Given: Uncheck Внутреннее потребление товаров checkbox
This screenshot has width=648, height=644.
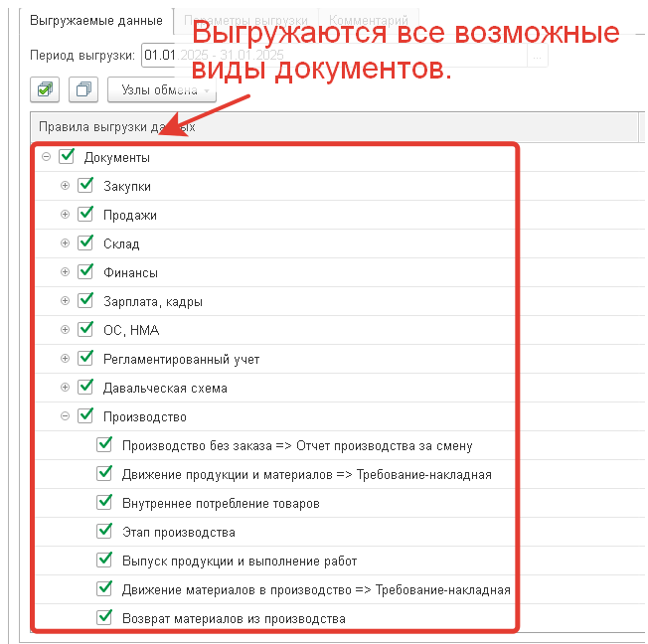Looking at the screenshot, I should (x=104, y=502).
